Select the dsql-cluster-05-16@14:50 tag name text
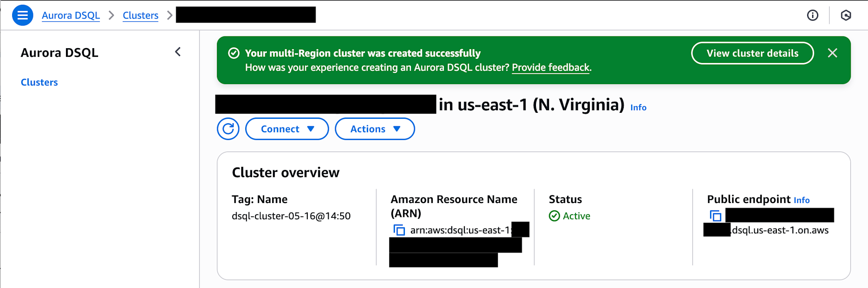 pyautogui.click(x=291, y=216)
